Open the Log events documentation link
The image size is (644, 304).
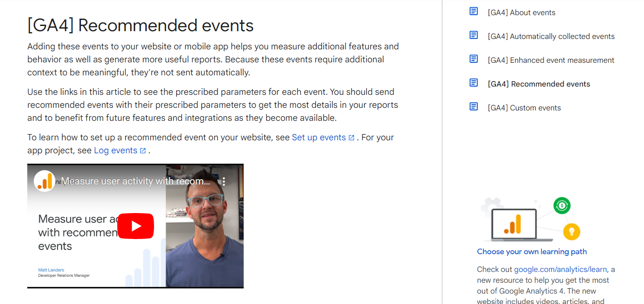(x=116, y=150)
